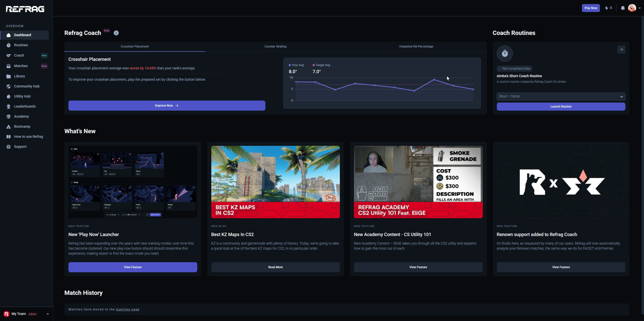Viewport: 644px width, 321px height.
Task: Click View Feature under New 'Play Now' Launcher
Action: [133, 267]
